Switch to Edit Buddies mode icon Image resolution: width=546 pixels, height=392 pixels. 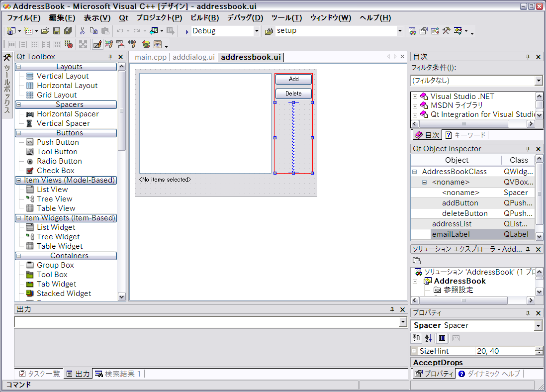click(120, 44)
